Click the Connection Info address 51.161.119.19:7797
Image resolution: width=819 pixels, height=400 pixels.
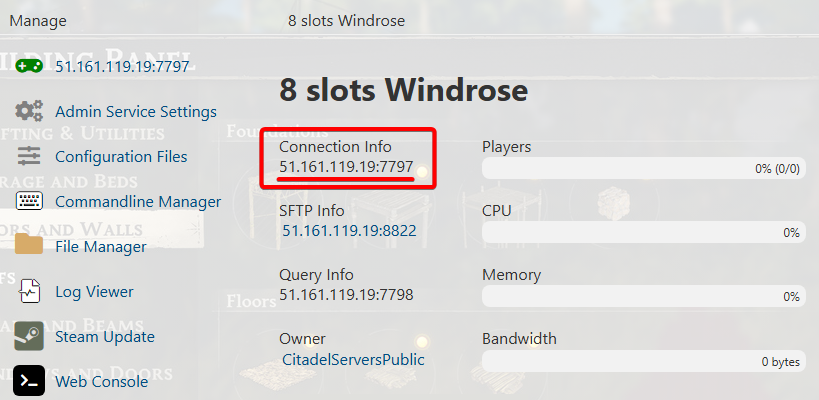346,167
